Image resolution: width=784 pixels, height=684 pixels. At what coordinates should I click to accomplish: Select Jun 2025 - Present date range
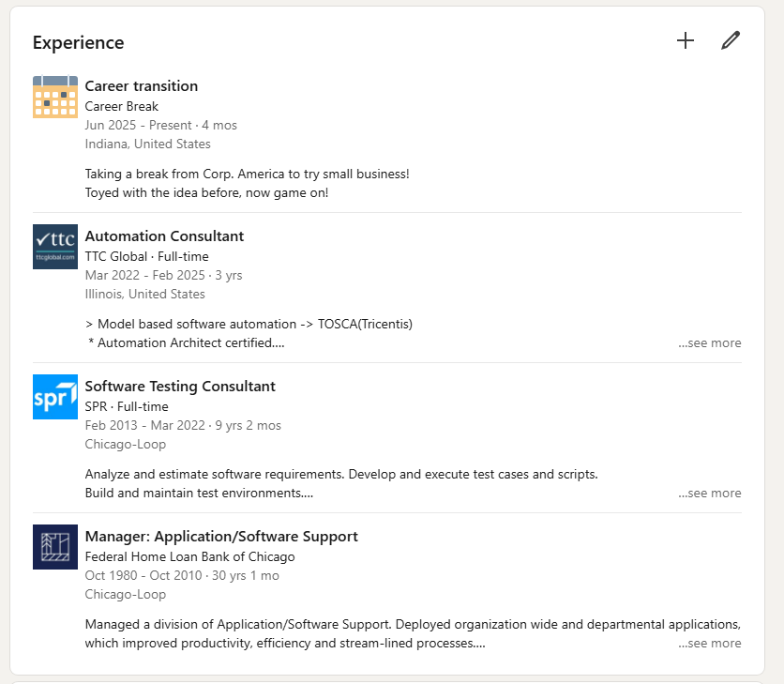[139, 125]
